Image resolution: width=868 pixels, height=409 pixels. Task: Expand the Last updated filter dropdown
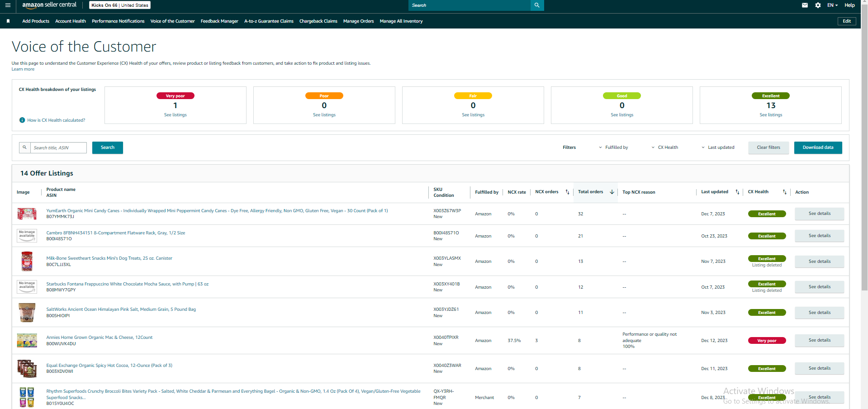tap(718, 147)
